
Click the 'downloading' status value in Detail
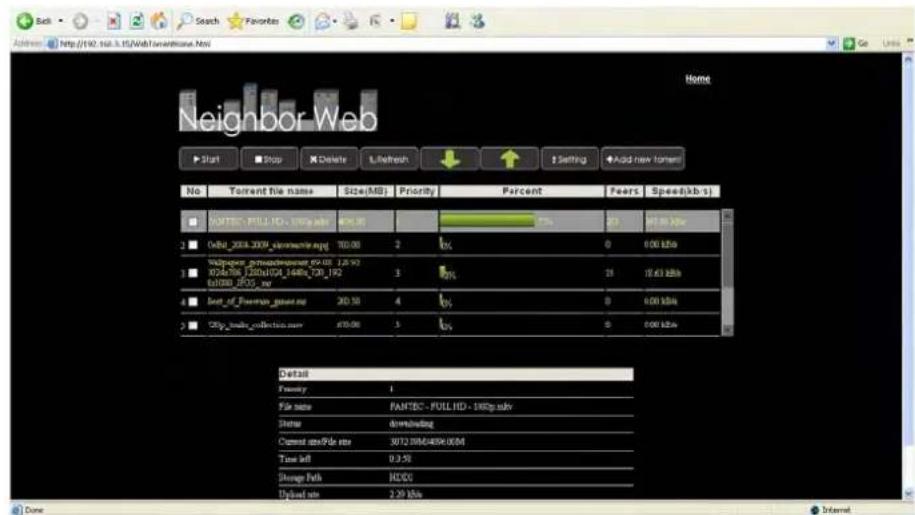click(x=411, y=424)
